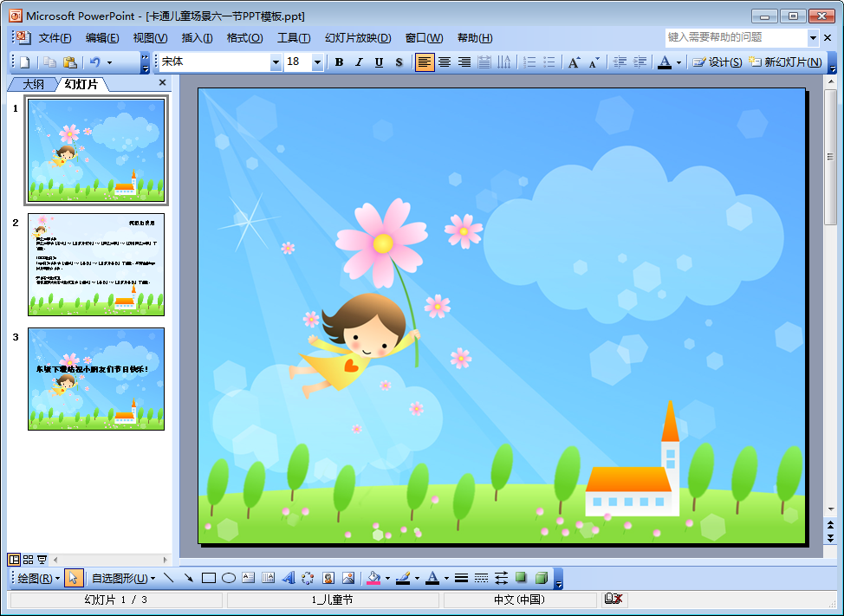Open the 编辑(E) menu
This screenshot has height=616, width=844.
click(x=102, y=37)
